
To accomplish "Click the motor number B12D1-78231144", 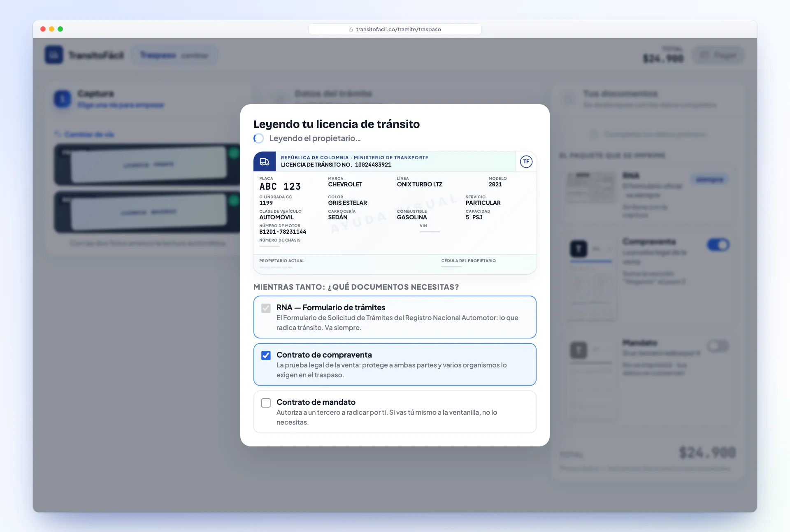I will pyautogui.click(x=283, y=232).
